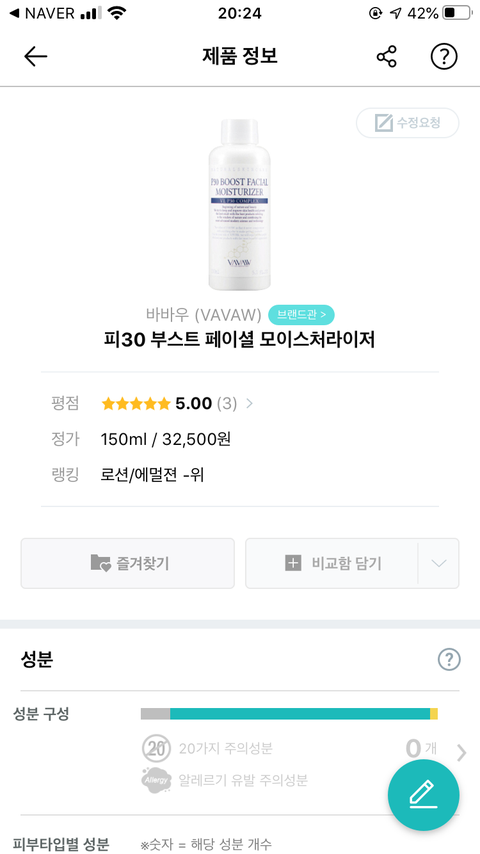Add product to 즐겨찾기 favorites
Viewport: 480px width, 854px height.
[127, 563]
